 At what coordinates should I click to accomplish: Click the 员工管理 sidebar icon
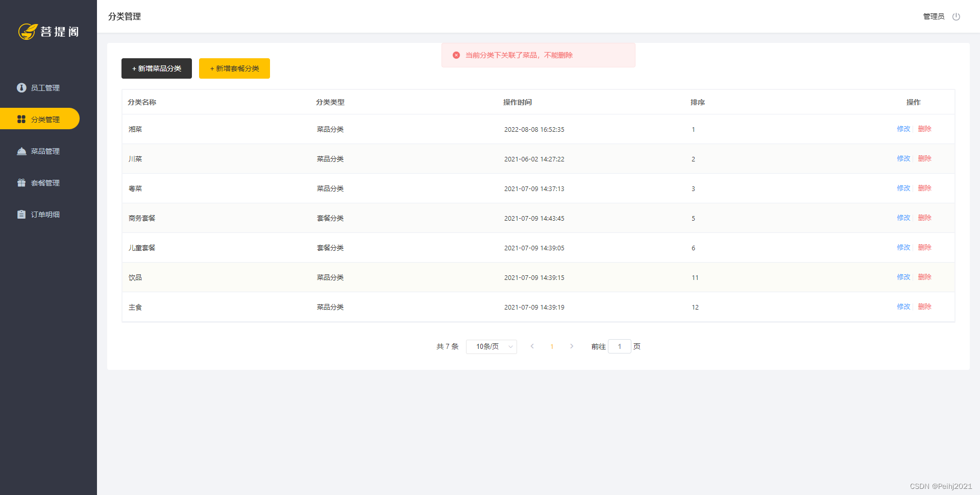point(21,88)
